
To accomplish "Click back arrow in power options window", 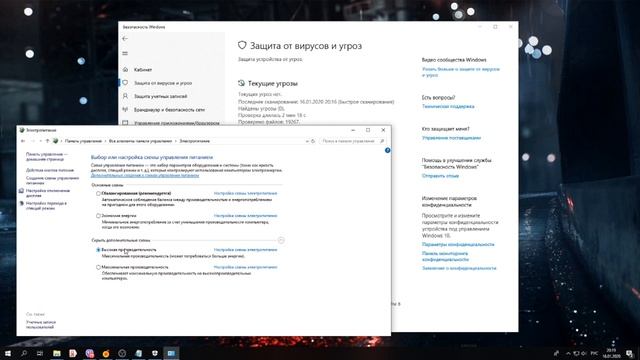I will pos(23,141).
